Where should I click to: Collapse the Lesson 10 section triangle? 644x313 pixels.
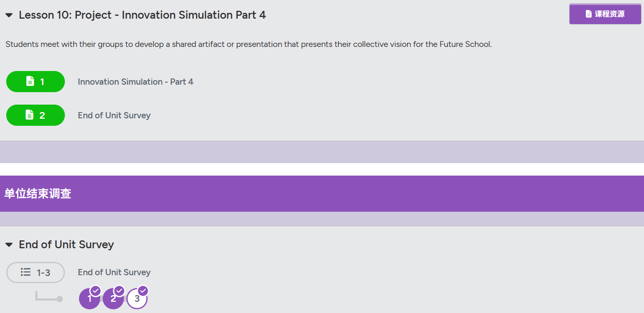pos(9,15)
